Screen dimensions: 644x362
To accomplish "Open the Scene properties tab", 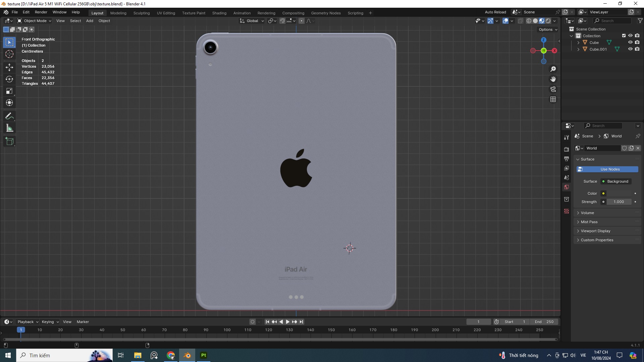I will [x=567, y=177].
